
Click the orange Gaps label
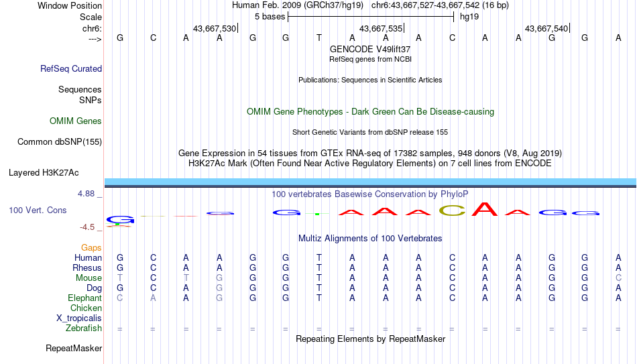tap(91, 248)
